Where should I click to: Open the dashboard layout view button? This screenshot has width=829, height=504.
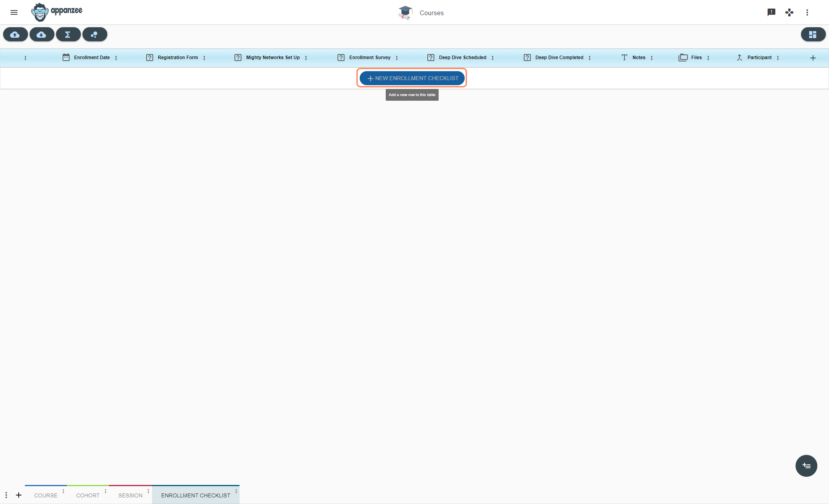point(813,35)
